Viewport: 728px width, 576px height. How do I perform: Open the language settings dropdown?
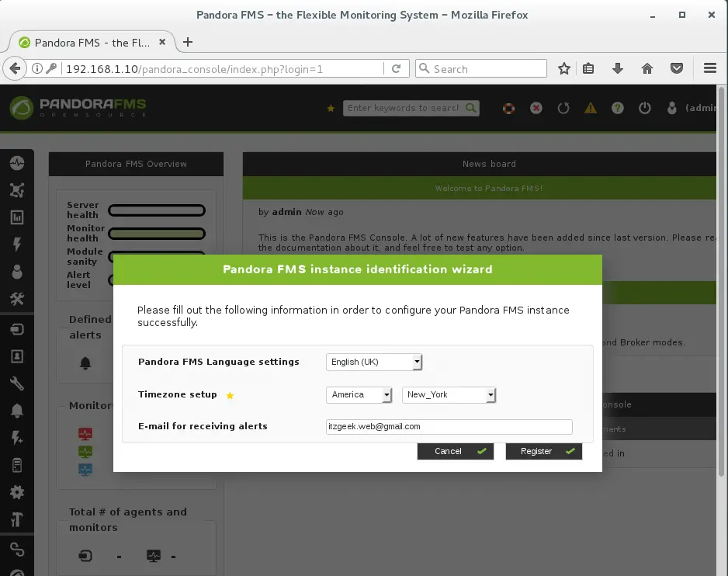(x=374, y=362)
